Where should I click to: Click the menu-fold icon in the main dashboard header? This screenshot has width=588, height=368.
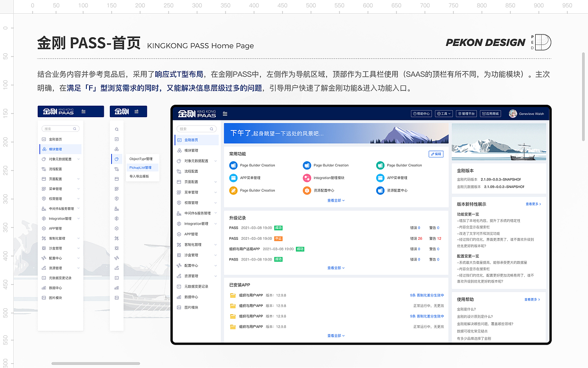[225, 113]
